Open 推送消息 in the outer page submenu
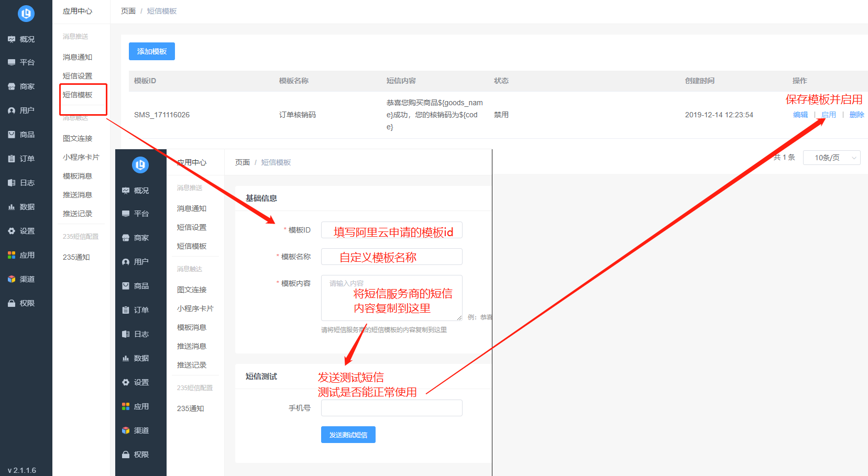 [78, 195]
